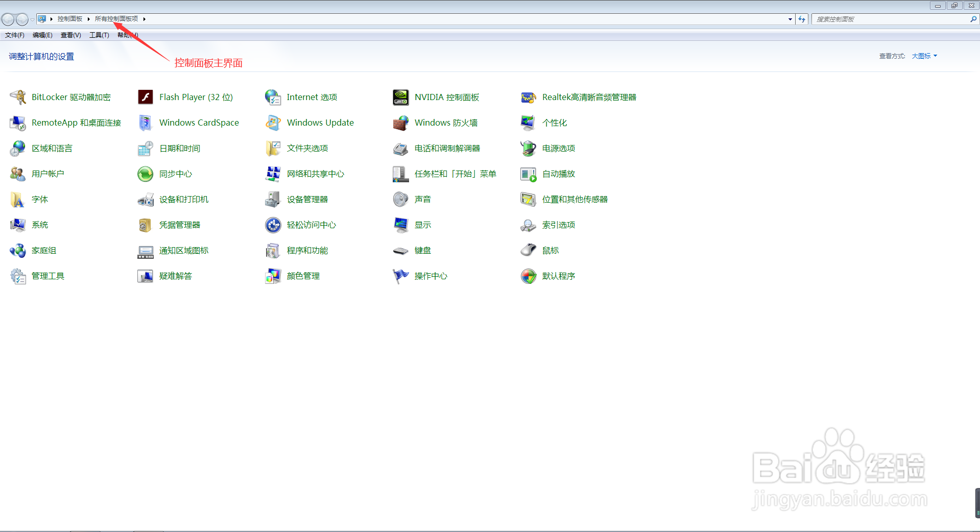Expand the arrow after 控制面板 breadcrumb
Image resolution: width=980 pixels, height=532 pixels.
click(88, 19)
